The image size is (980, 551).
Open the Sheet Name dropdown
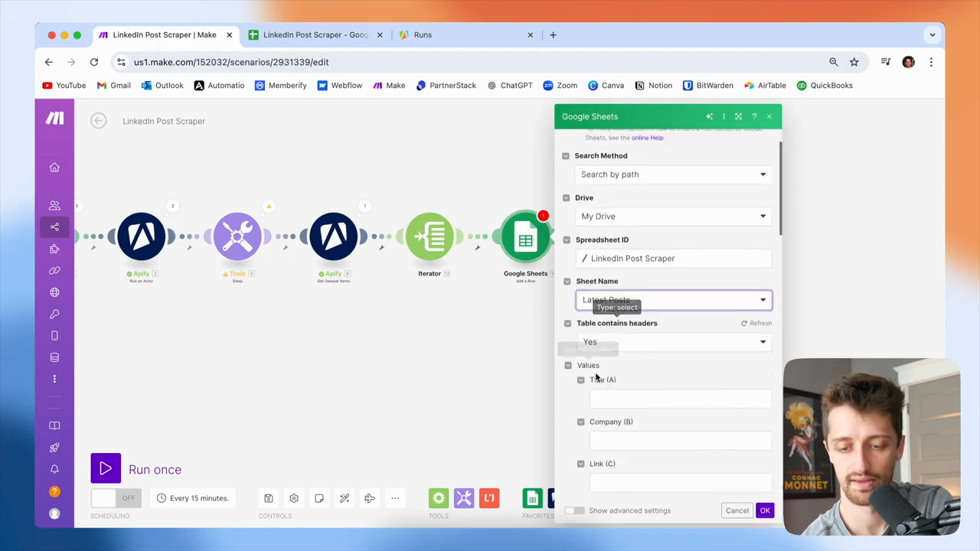coord(674,300)
